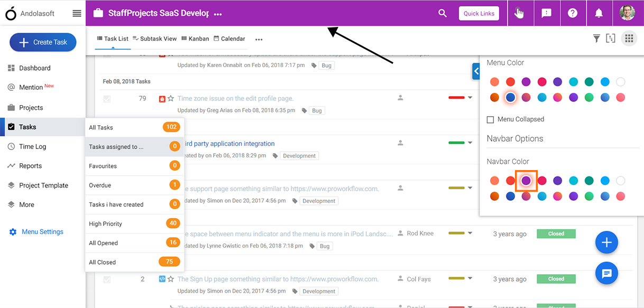Click the hand pointer icon in navbar

(x=519, y=13)
